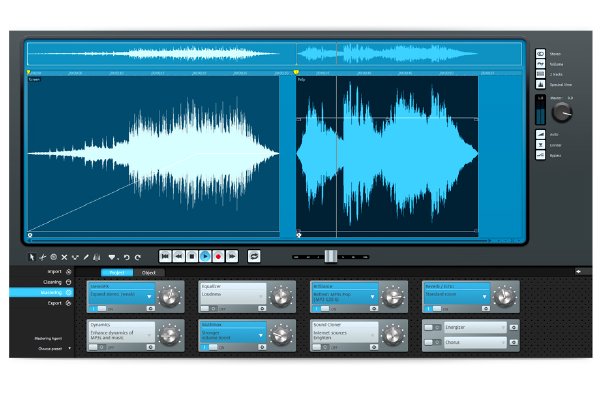Open the Cleaning section
Image resolution: width=600 pixels, height=395 pixels.
click(52, 282)
